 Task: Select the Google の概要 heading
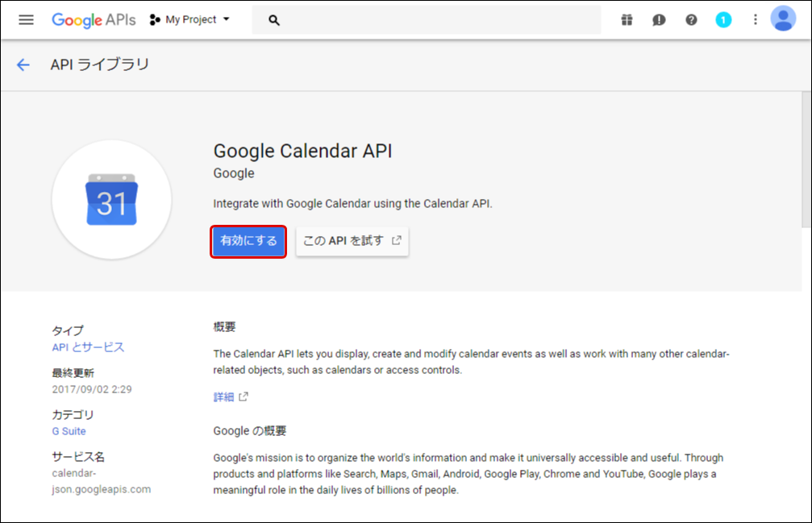point(250,431)
